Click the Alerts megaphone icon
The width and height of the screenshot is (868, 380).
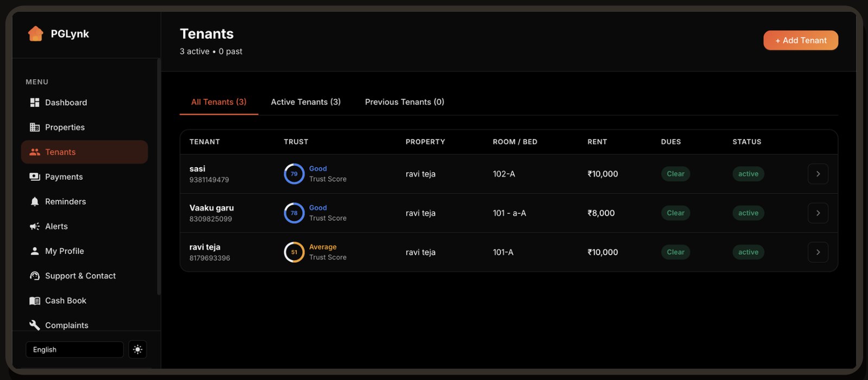[x=35, y=226]
